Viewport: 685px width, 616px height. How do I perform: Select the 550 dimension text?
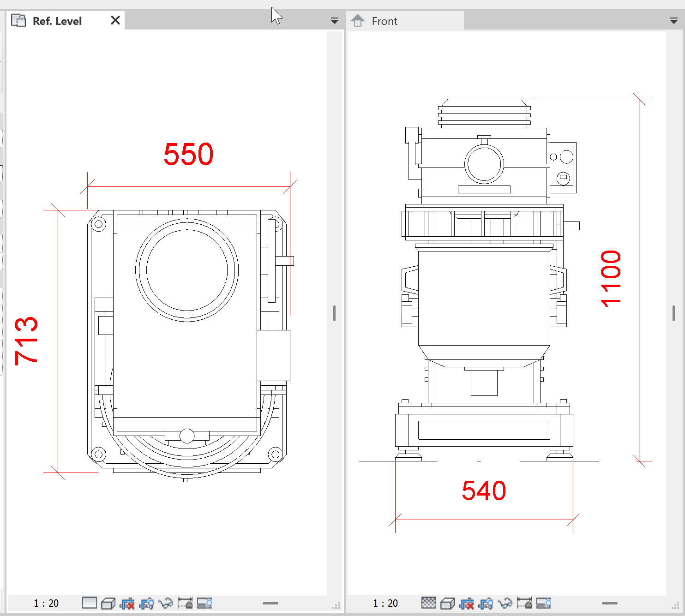point(188,154)
